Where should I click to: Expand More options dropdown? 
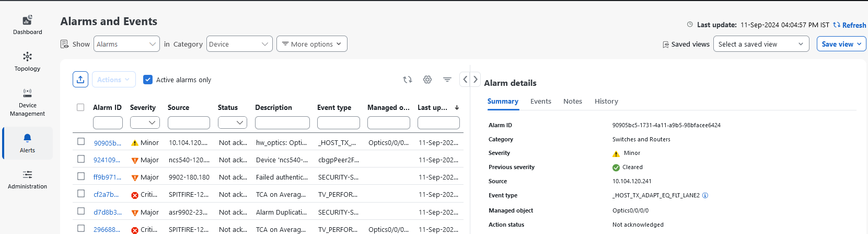coord(312,44)
